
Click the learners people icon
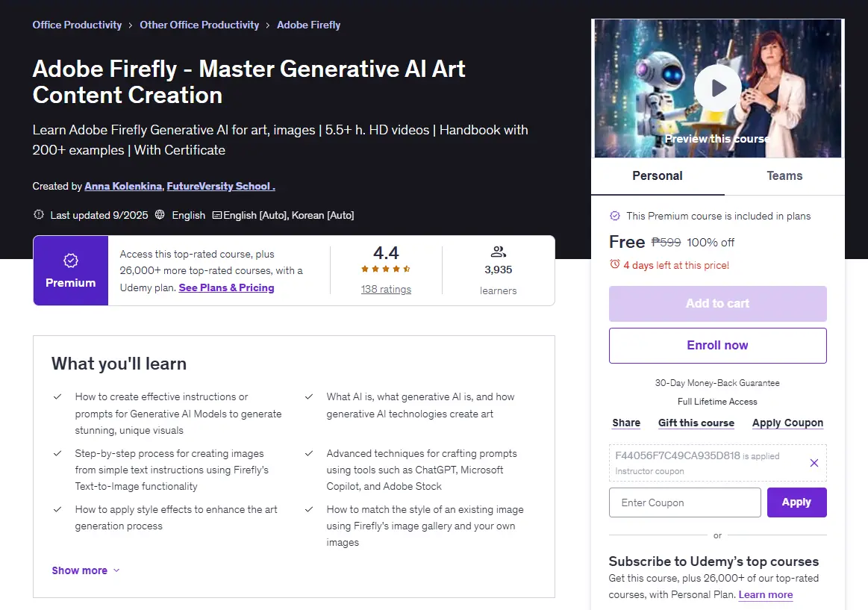499,252
